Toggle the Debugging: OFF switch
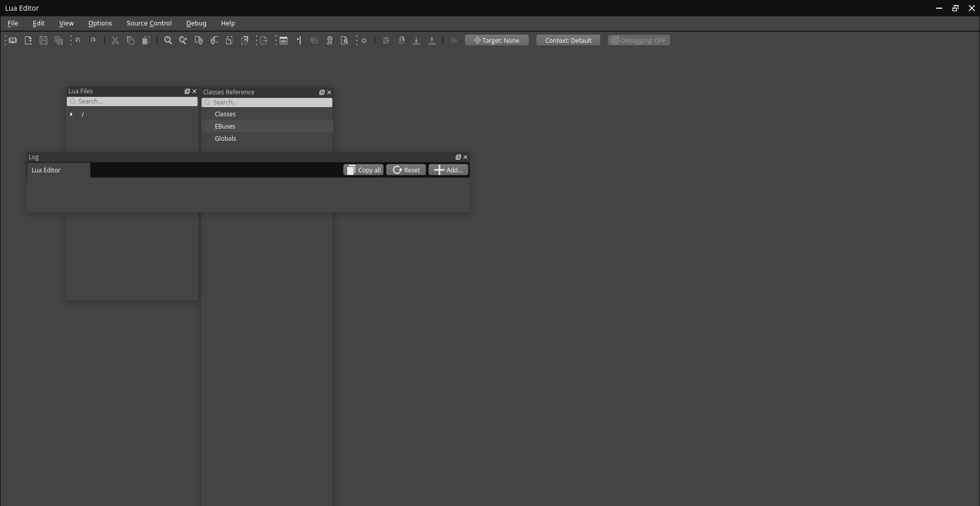This screenshot has width=980, height=506. coord(639,40)
